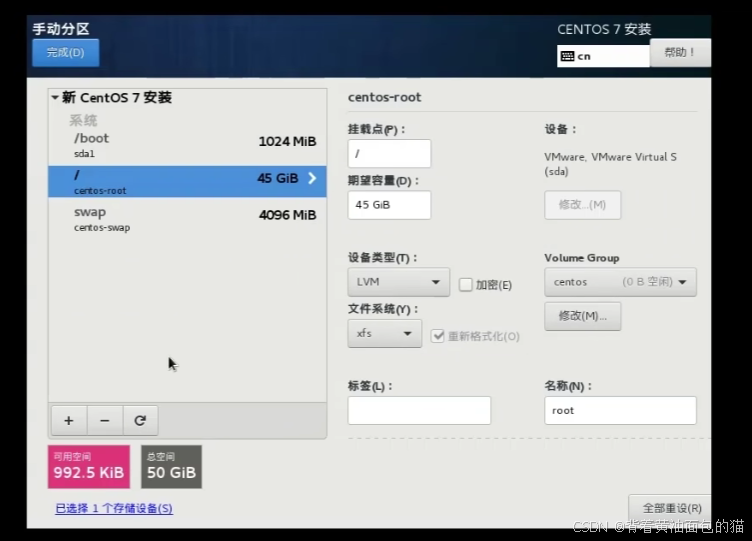This screenshot has height=541, width=752.
Task: Click the 帮助！ help button
Action: [x=680, y=52]
